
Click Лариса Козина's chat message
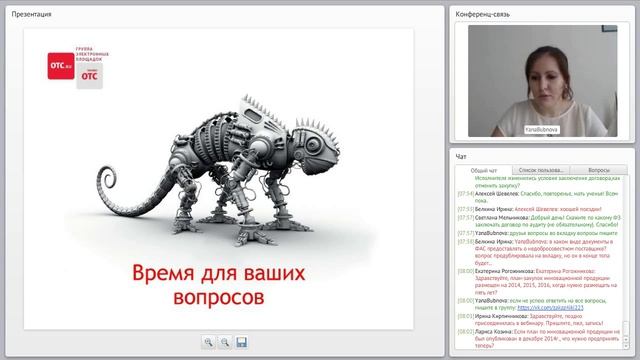click(539, 339)
